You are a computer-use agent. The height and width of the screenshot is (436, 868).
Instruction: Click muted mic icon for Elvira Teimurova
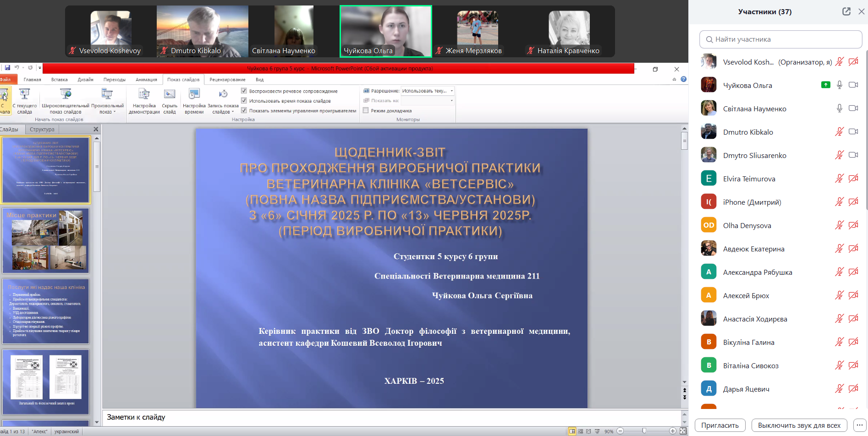coord(839,179)
